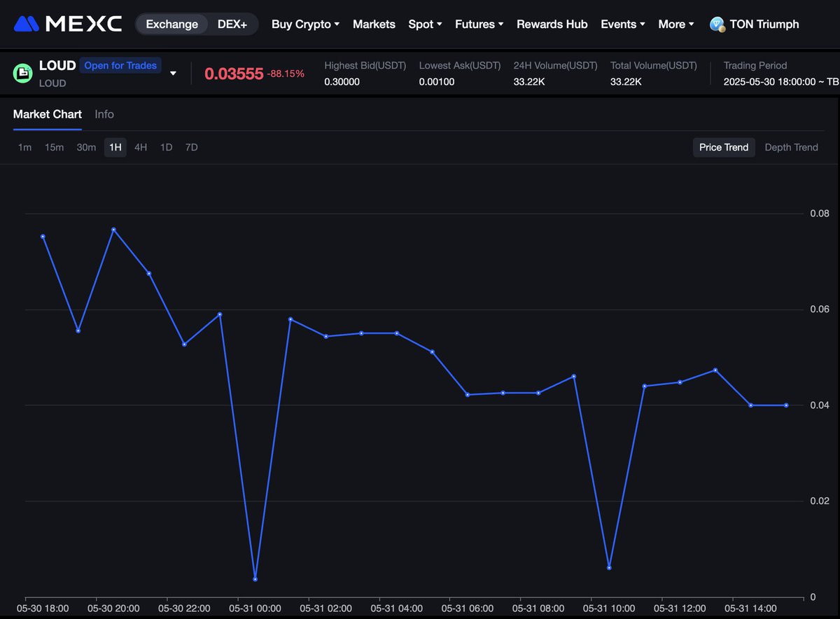The height and width of the screenshot is (619, 840).
Task: Click the 05-30 22:00 x-axis label
Action: [x=184, y=608]
